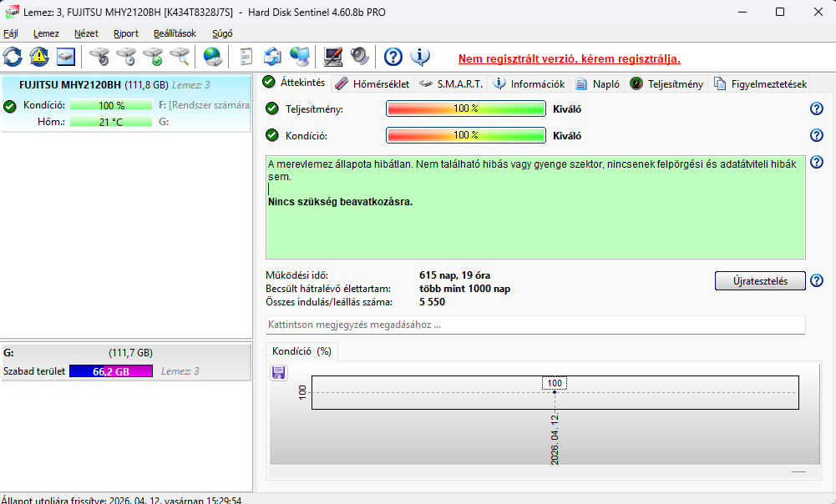Select the G: partition entry
836x504 pixels.
(x=126, y=362)
